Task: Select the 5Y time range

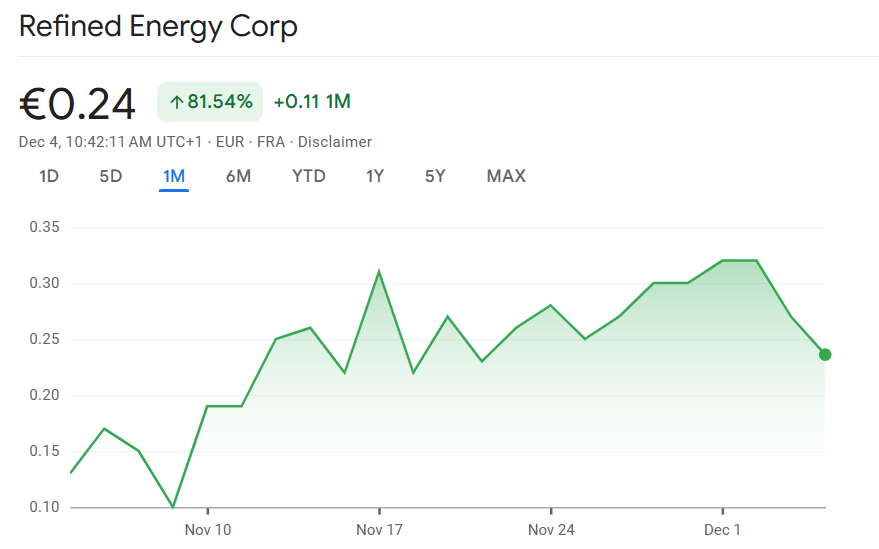Action: coord(435,176)
